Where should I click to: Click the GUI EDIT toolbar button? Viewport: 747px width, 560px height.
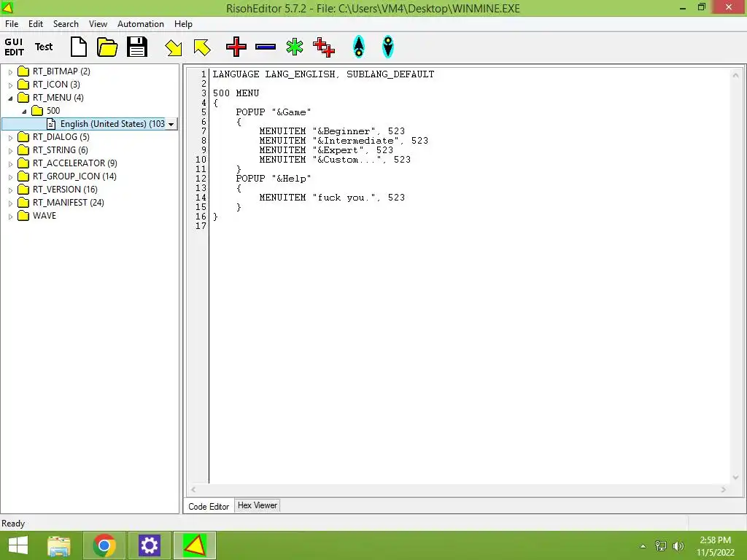pyautogui.click(x=15, y=47)
